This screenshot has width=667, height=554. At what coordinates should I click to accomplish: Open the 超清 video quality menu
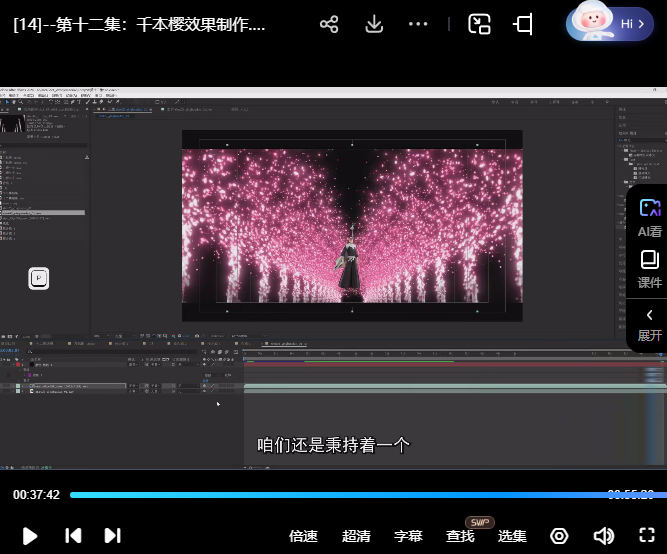tap(356, 536)
